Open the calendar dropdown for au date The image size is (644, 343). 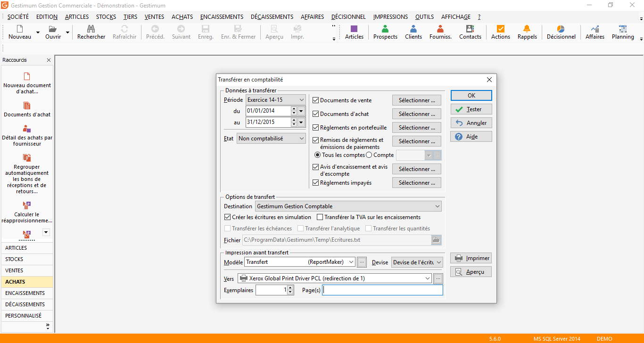(301, 122)
